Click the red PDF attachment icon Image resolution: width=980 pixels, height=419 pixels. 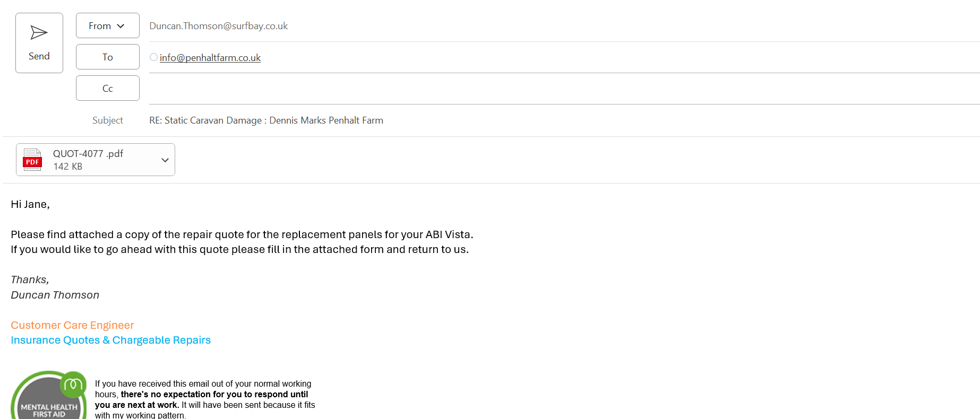[32, 160]
